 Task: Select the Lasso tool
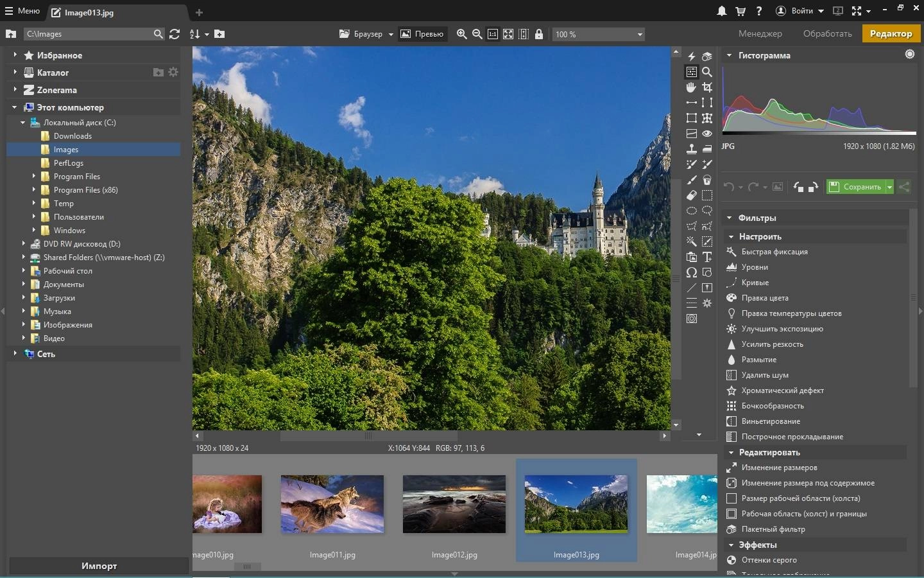(707, 211)
